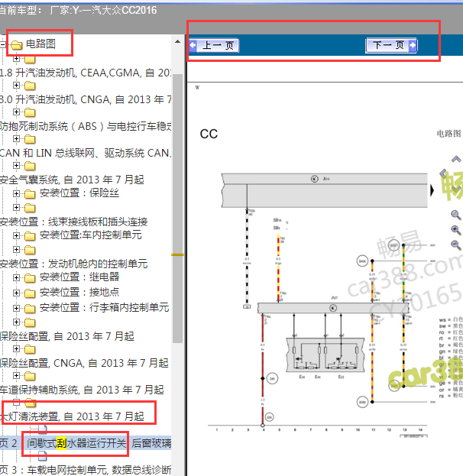Expand the 防抱死制动系统（ABS）folder node
This screenshot has width=463, height=476.
point(16,112)
